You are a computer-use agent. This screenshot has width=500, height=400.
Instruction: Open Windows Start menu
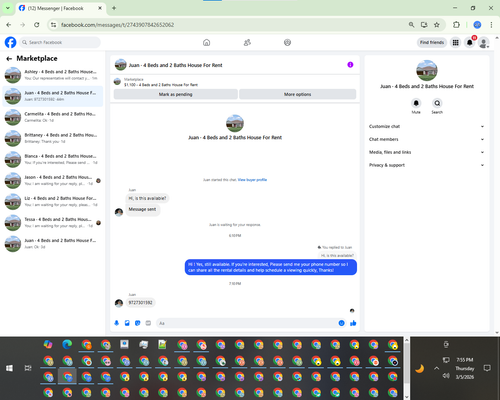[x=9, y=368]
